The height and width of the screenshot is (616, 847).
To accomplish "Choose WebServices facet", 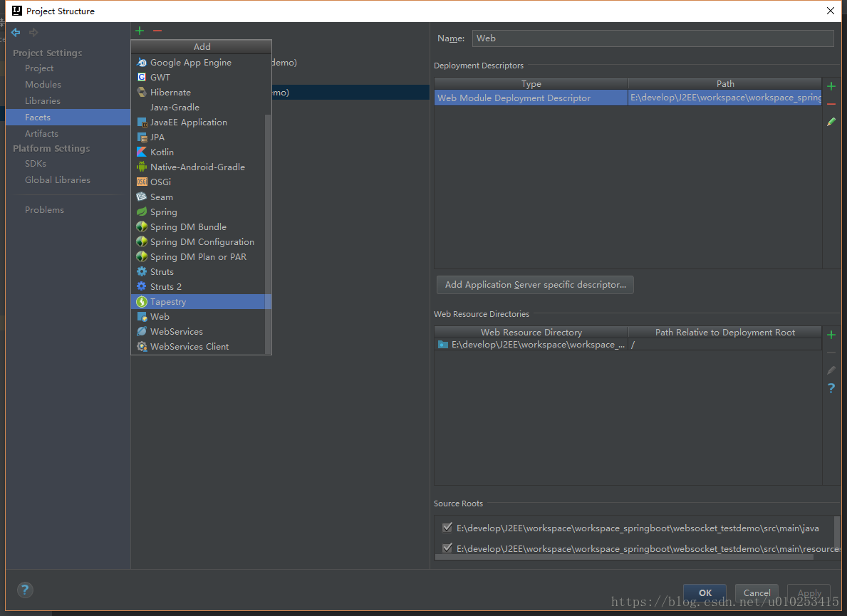I will click(x=198, y=331).
